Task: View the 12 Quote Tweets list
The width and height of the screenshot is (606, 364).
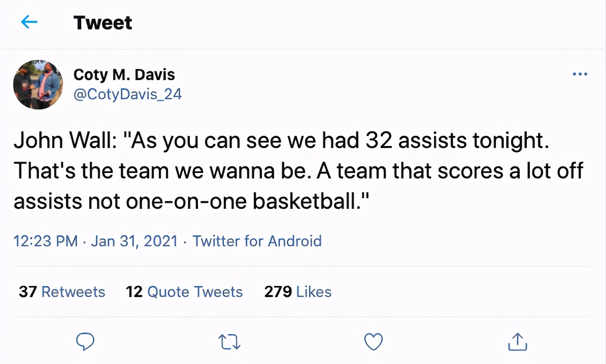Action: (184, 292)
